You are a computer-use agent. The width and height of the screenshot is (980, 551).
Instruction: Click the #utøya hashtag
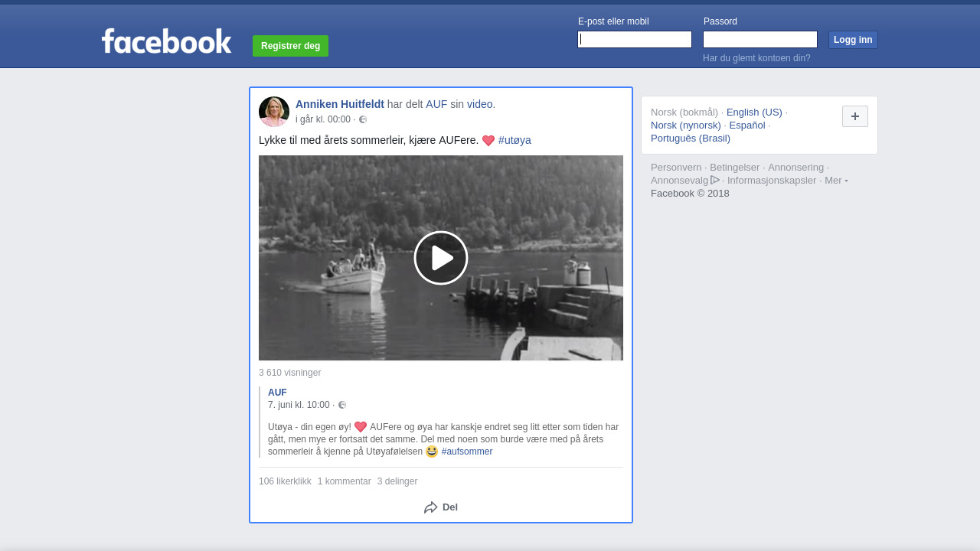point(514,140)
